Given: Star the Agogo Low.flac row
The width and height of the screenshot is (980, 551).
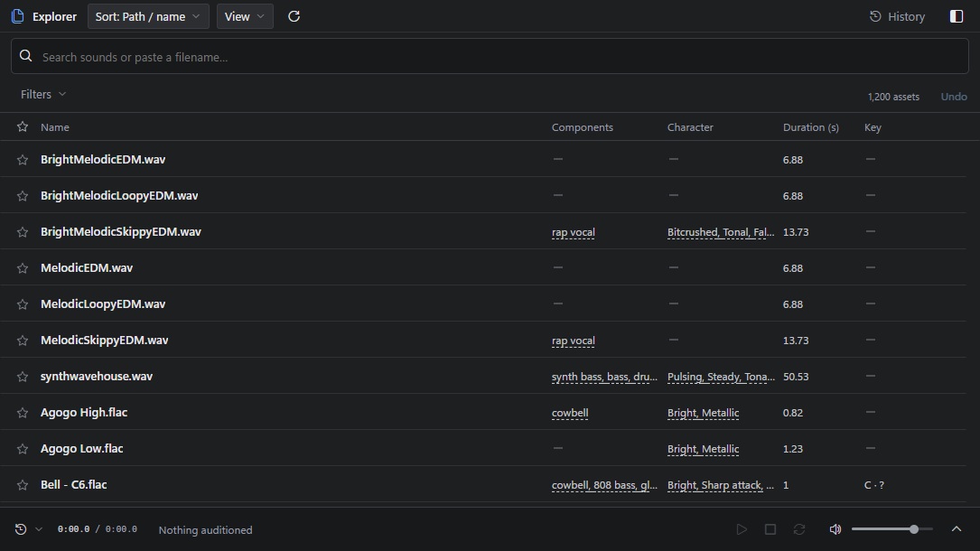Looking at the screenshot, I should (23, 449).
